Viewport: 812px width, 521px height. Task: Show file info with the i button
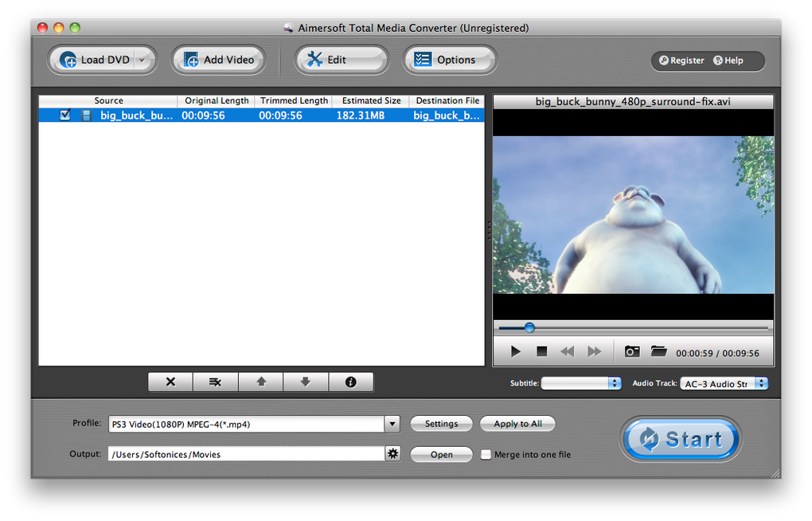click(x=350, y=382)
